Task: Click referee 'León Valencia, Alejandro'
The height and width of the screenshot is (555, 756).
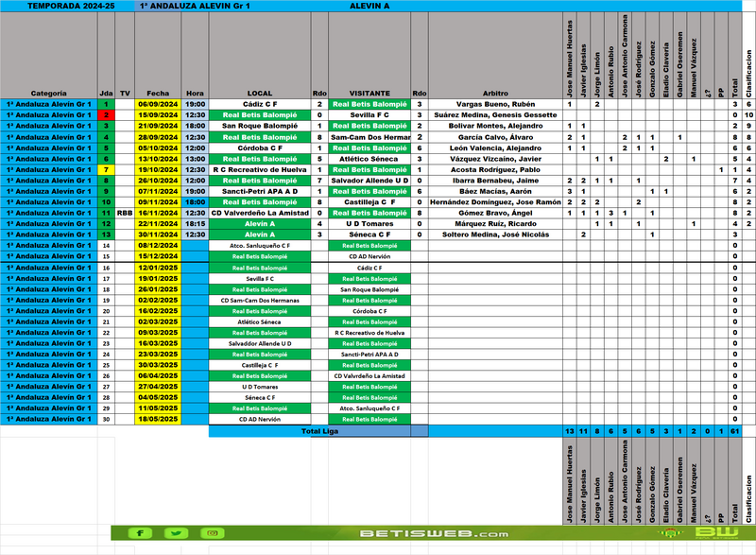Action: 495,148
